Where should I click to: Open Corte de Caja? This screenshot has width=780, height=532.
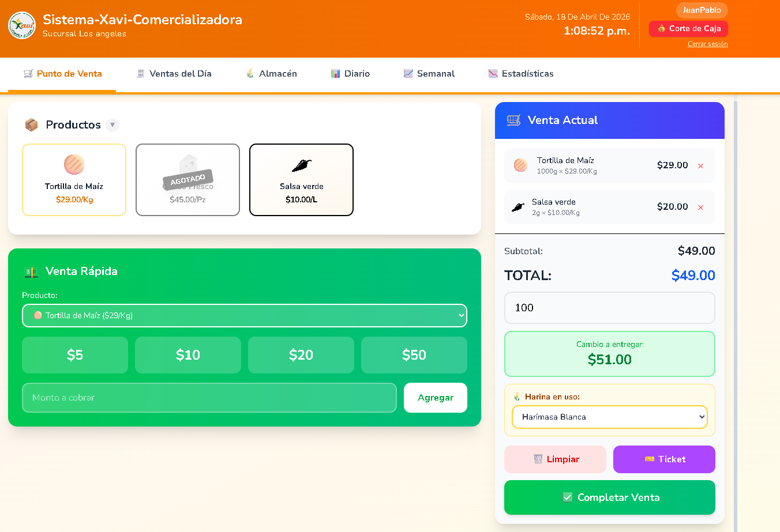coord(688,29)
